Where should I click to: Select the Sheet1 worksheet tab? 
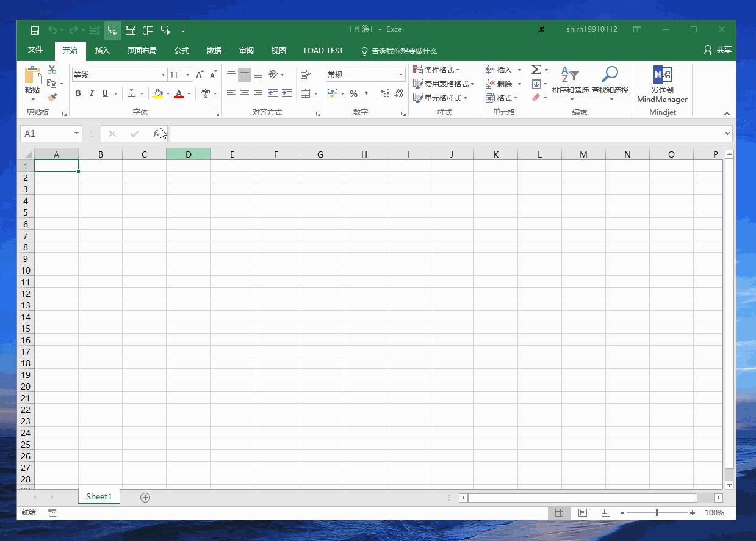click(99, 497)
